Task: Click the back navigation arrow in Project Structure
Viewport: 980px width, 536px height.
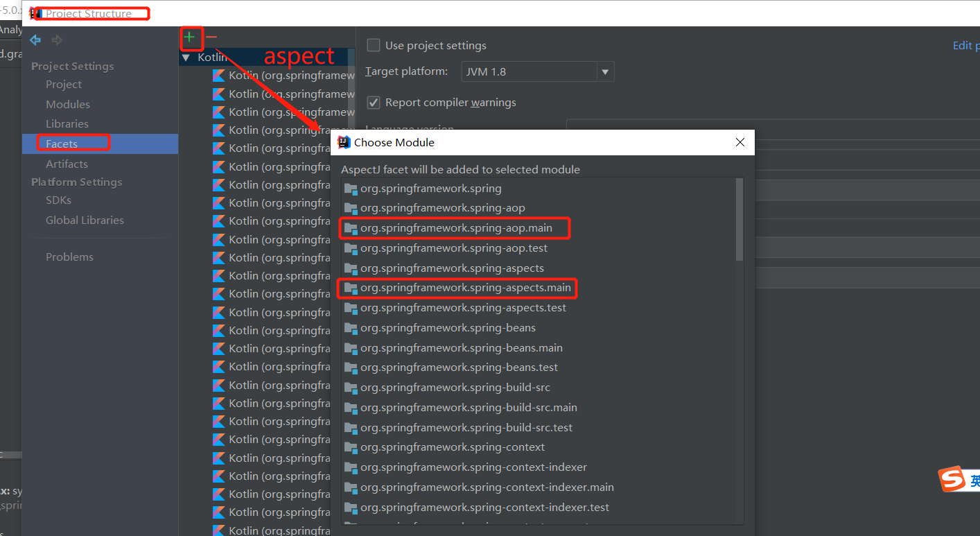Action: [35, 40]
